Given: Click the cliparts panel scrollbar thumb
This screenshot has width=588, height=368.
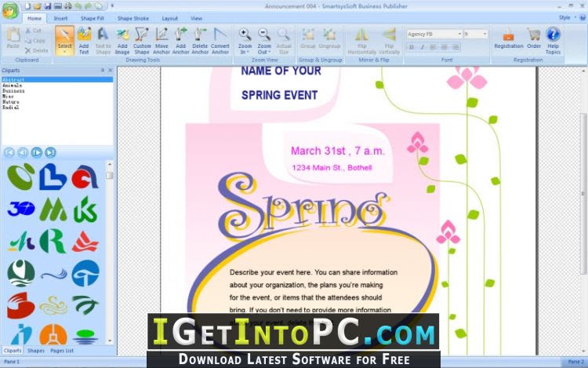Looking at the screenshot, I should pos(110,175).
